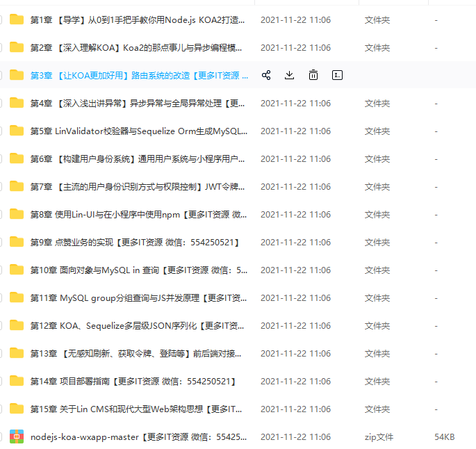Click the delete trash icon on the 第3章 row
Image resolution: width=476 pixels, height=449 pixels.
[x=313, y=75]
